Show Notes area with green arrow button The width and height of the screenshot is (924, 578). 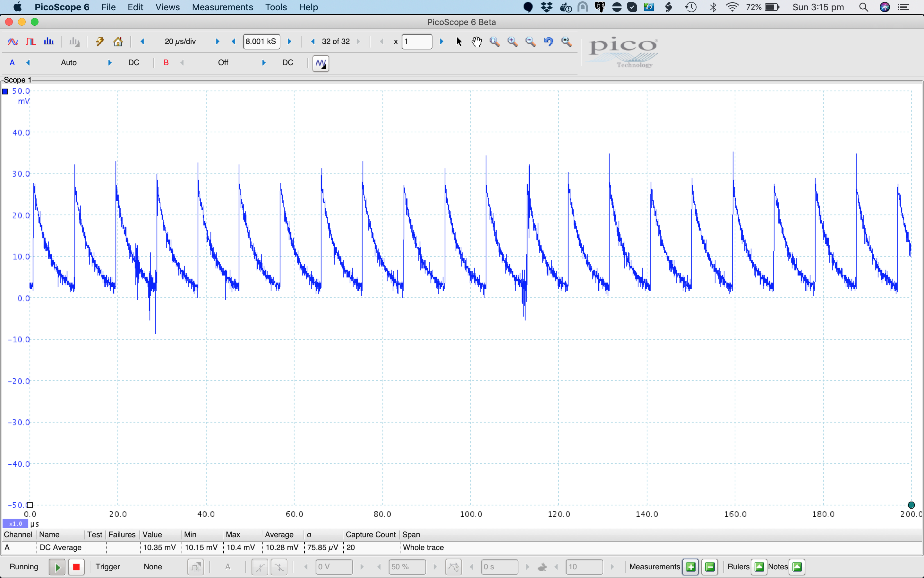(797, 566)
